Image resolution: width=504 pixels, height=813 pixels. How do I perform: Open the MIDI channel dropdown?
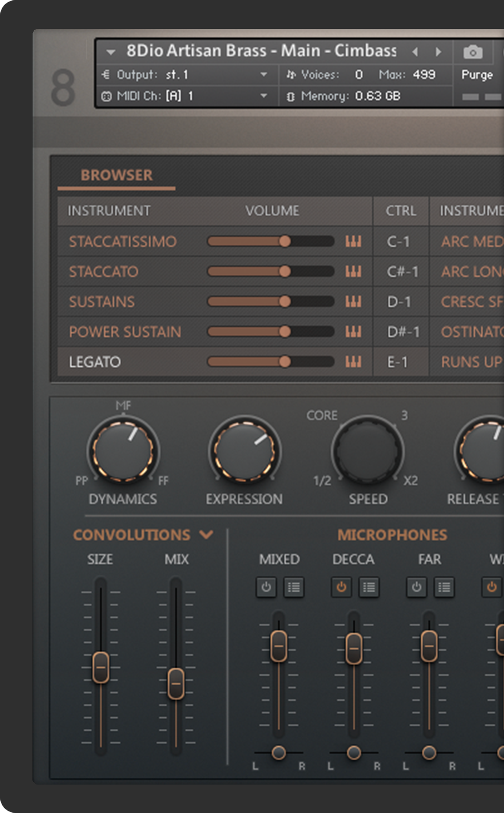pos(263,96)
